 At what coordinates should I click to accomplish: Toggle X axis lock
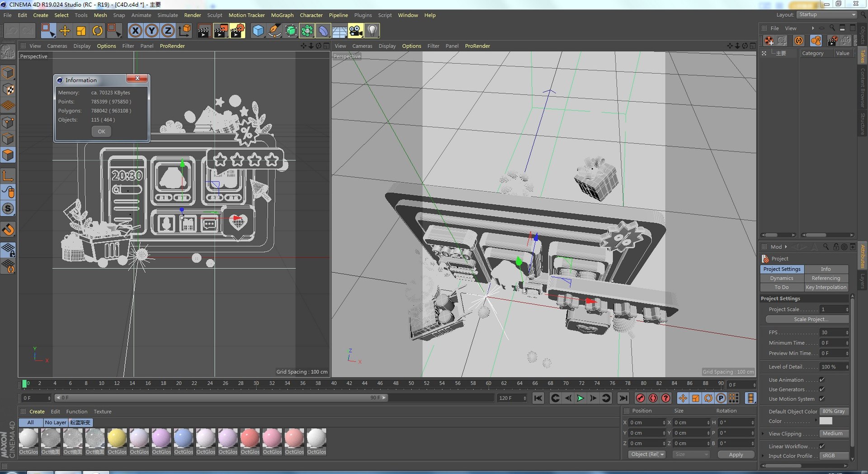pyautogui.click(x=135, y=31)
